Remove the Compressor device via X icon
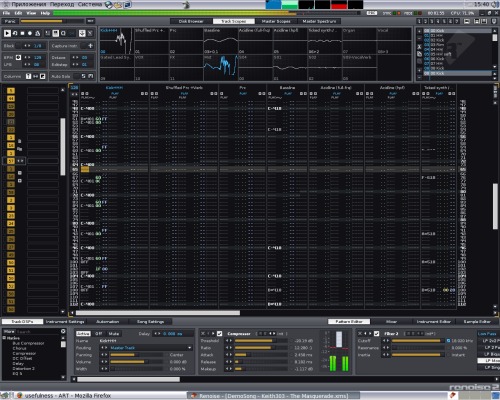This screenshot has height=400, width=500. [x=202, y=333]
